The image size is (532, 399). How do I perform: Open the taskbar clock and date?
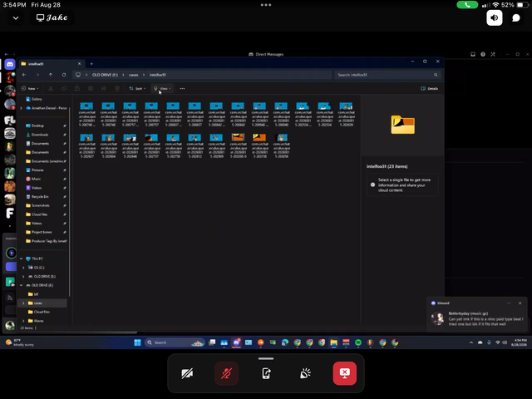519,342
